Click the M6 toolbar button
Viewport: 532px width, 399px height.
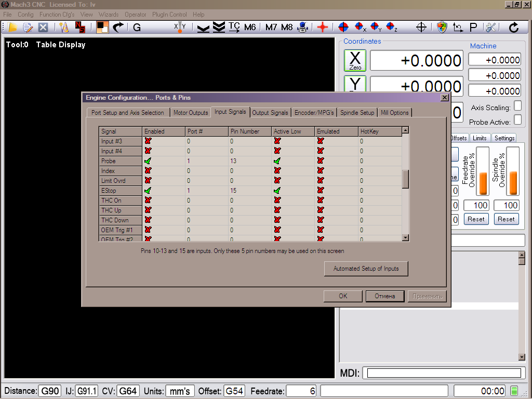click(x=250, y=27)
